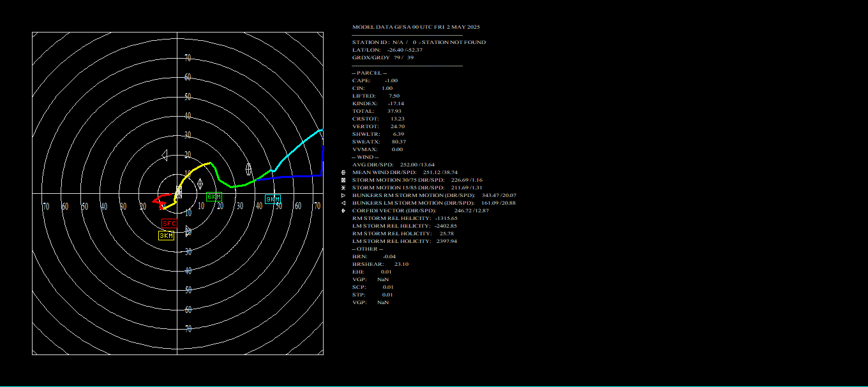Image resolution: width=868 pixels, height=387 pixels.
Task: Click the 'CIN: 1.00' row
Action: click(372, 88)
